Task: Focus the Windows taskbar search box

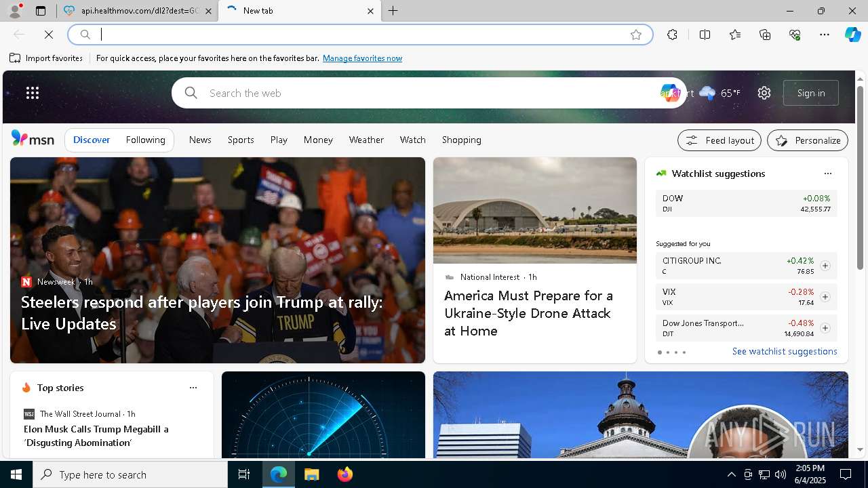Action: click(x=130, y=474)
